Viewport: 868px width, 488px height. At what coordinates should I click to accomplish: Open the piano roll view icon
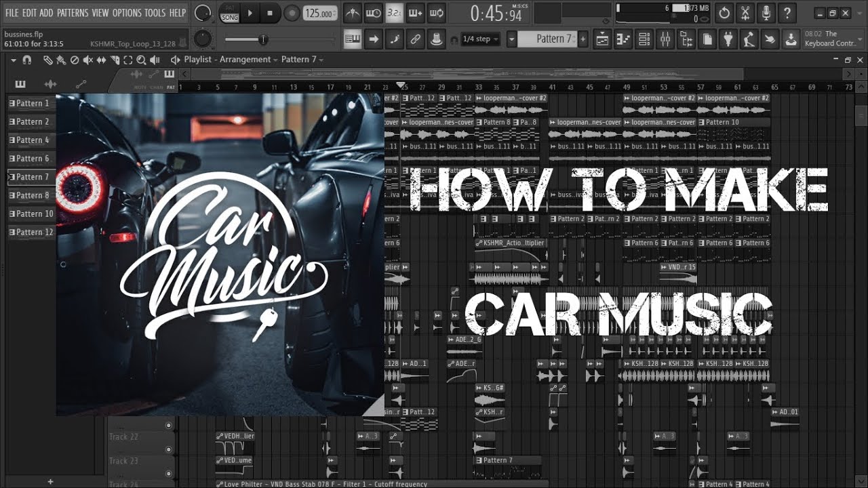[623, 39]
